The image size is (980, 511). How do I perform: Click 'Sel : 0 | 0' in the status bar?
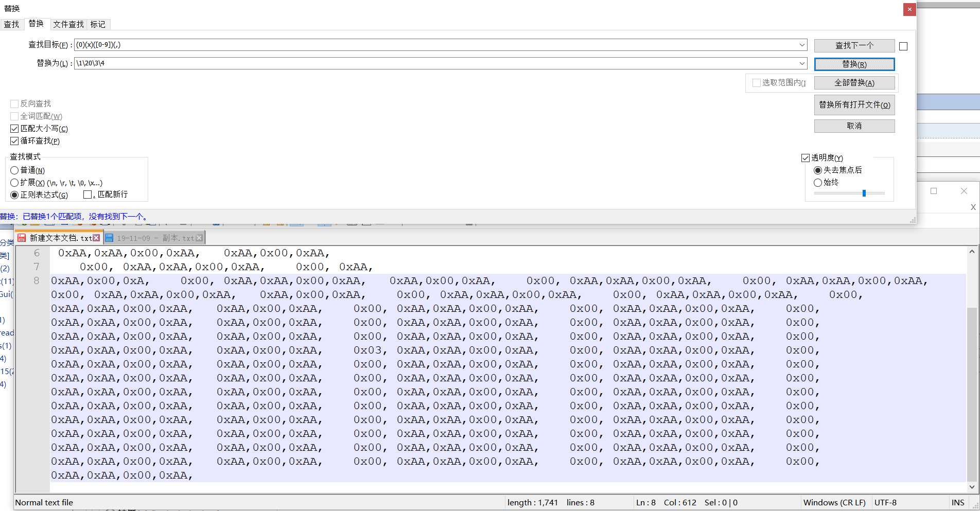click(x=721, y=503)
